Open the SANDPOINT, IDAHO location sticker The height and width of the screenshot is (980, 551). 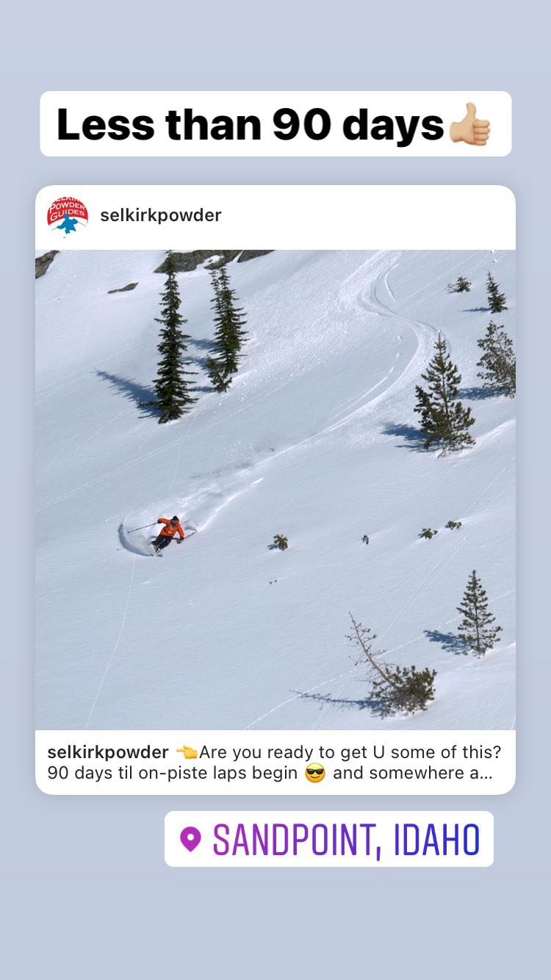329,839
